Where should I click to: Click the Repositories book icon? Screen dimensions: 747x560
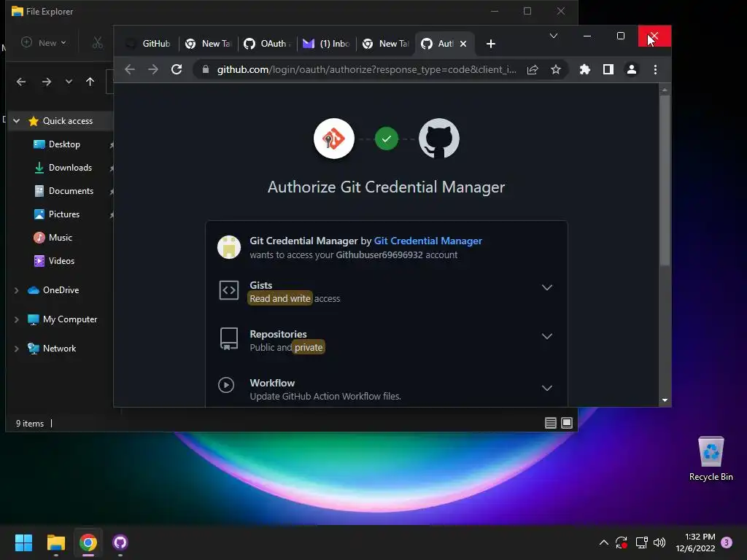click(x=228, y=338)
